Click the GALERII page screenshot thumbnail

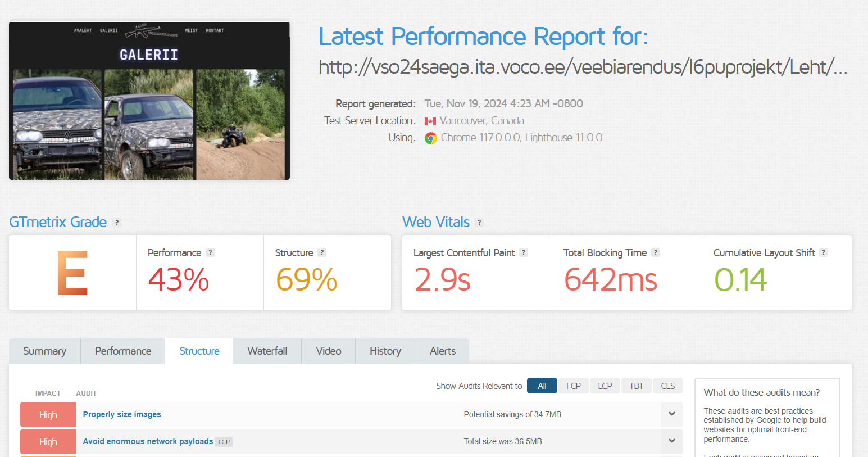coord(149,101)
